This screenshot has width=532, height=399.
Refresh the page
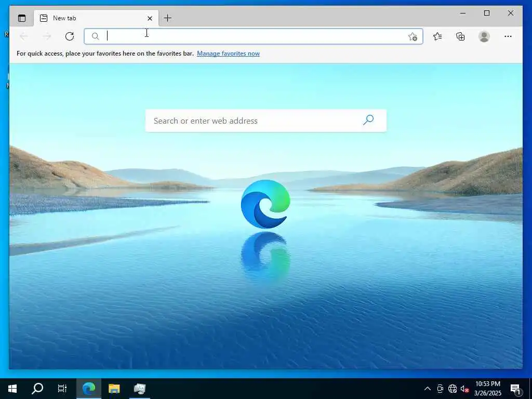click(70, 36)
